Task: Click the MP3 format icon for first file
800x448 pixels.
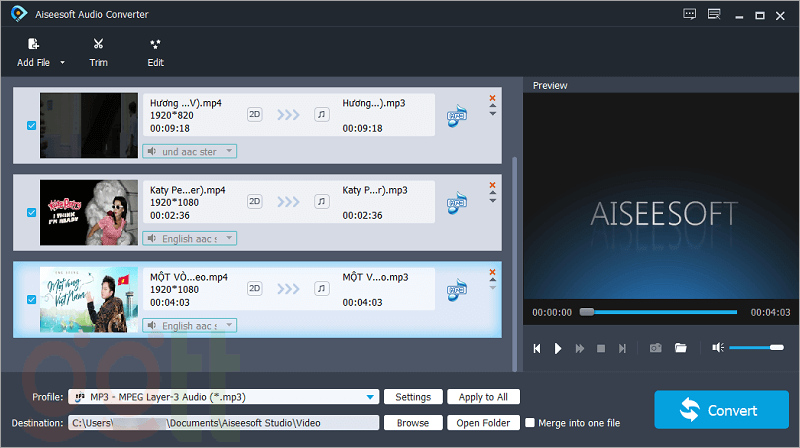Action: pyautogui.click(x=457, y=115)
